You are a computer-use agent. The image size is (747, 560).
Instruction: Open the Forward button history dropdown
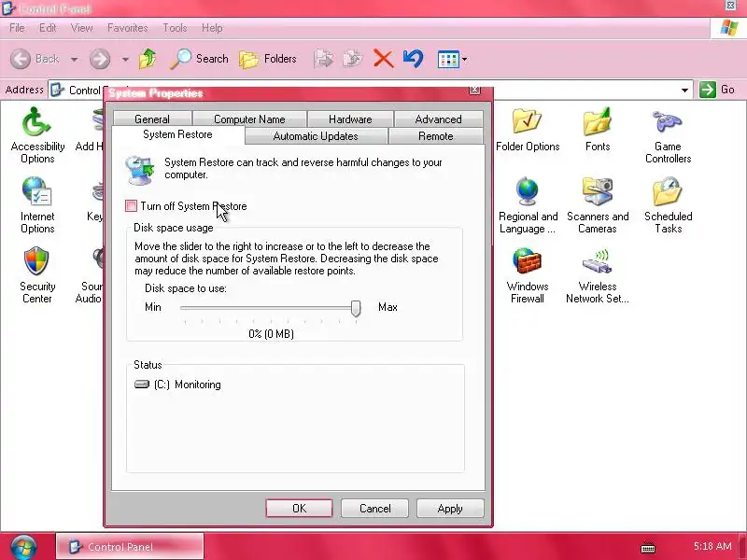[125, 60]
